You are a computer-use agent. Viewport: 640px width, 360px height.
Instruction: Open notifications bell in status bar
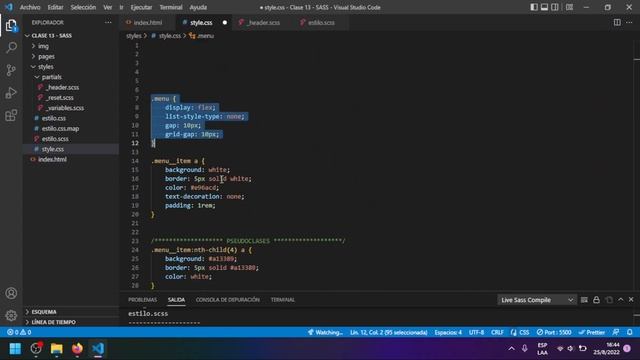(630, 332)
